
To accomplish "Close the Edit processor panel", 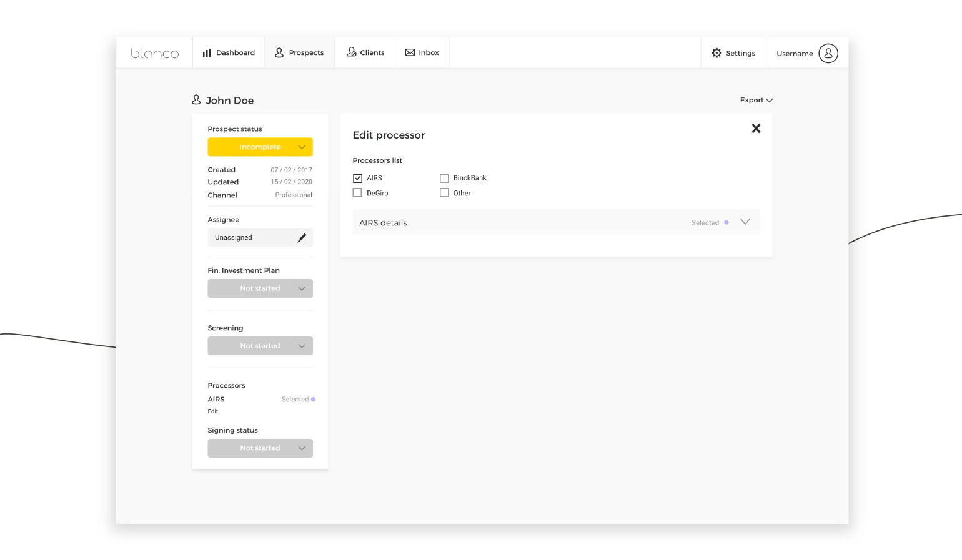I will click(756, 128).
